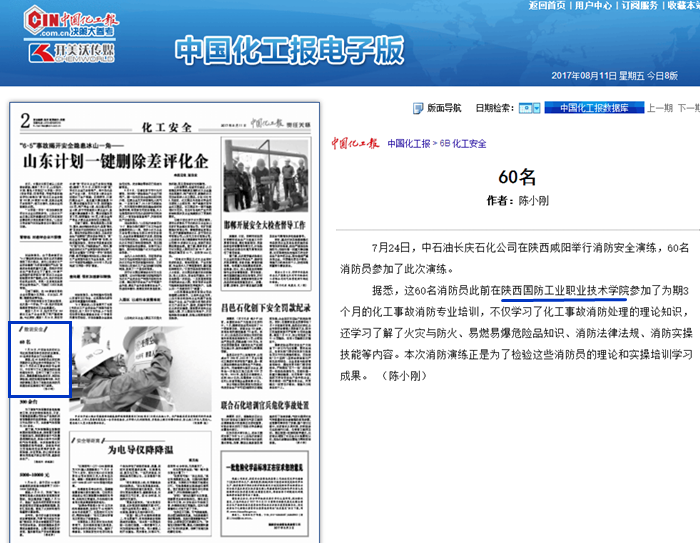
Task: Open the 联合石化培训官兵危化事故处置 article
Action: (x=265, y=405)
